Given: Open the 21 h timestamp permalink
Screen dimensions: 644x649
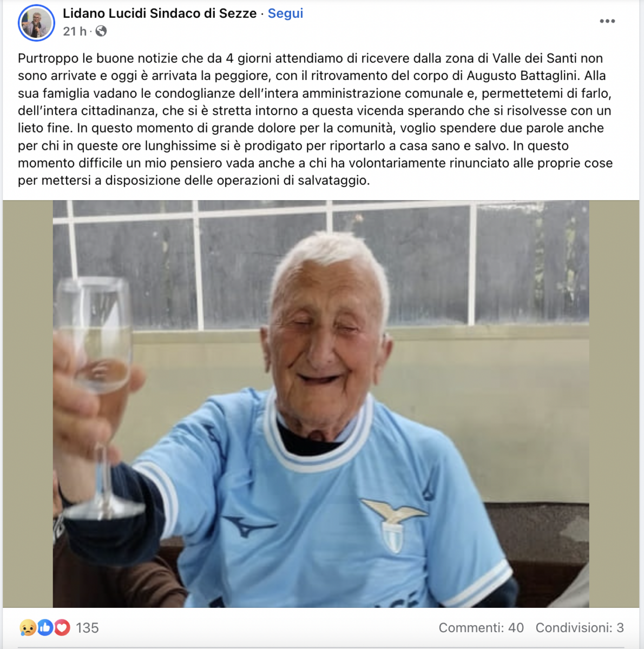Looking at the screenshot, I should [75, 31].
